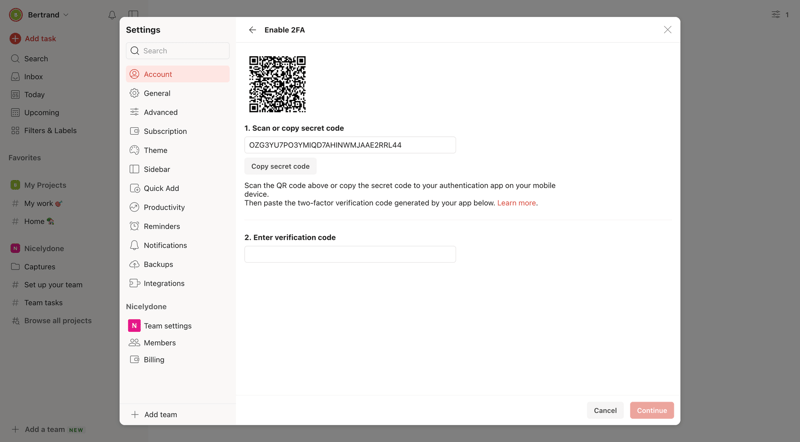The image size is (800, 442).
Task: Open the Learn more link
Action: [x=516, y=203]
